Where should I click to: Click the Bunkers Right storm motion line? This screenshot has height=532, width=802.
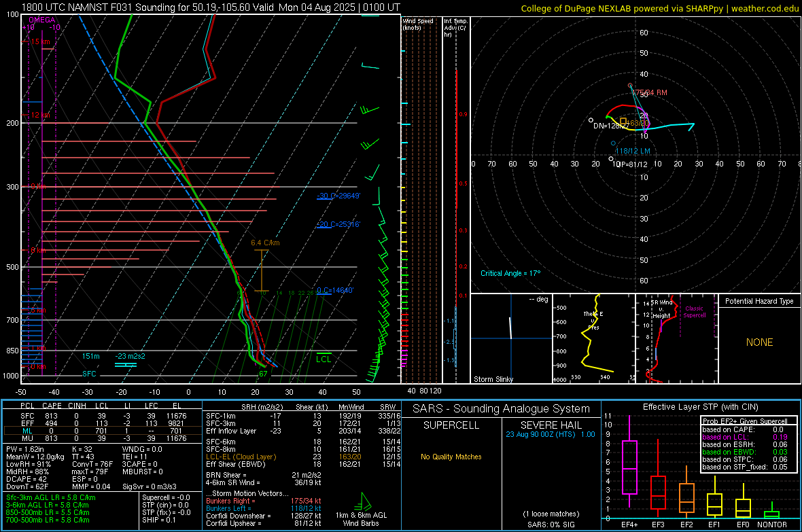(x=264, y=501)
